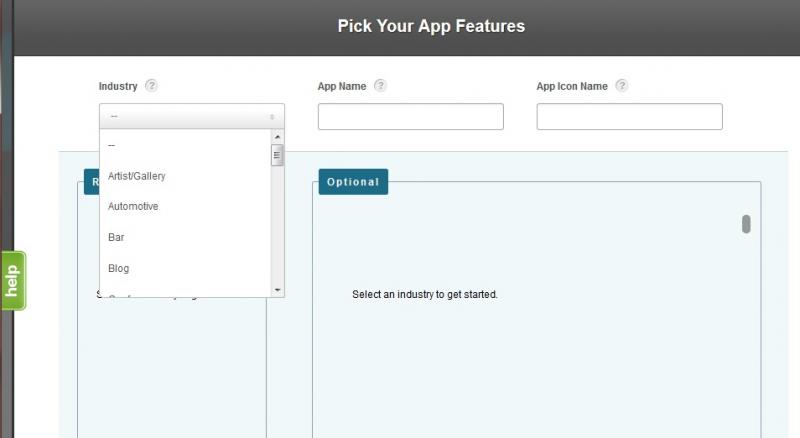Image resolution: width=800 pixels, height=438 pixels.
Task: Open the green help side tab
Action: 13,280
